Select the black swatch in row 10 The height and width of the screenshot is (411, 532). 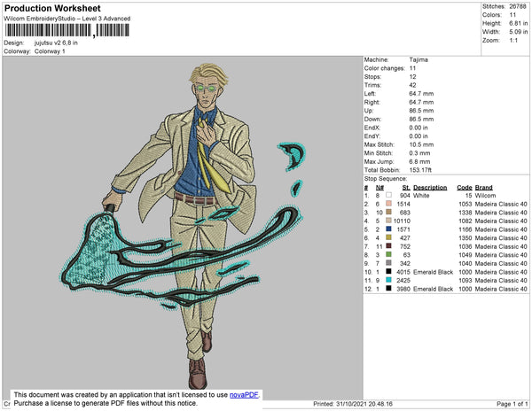(389, 271)
